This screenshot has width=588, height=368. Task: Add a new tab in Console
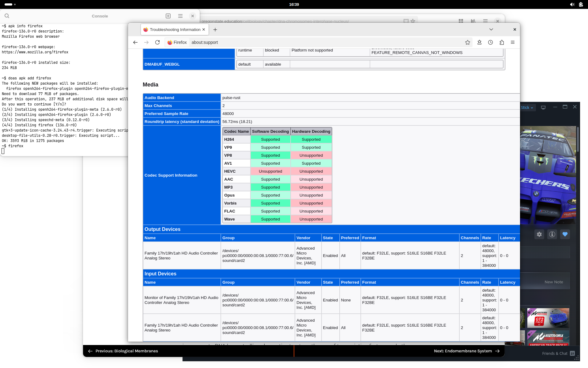point(168,16)
